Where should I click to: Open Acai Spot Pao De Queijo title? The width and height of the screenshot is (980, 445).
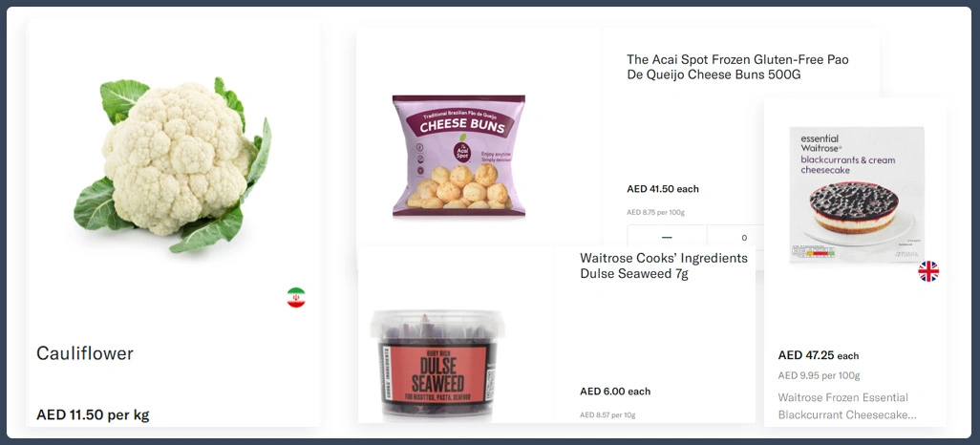(737, 67)
